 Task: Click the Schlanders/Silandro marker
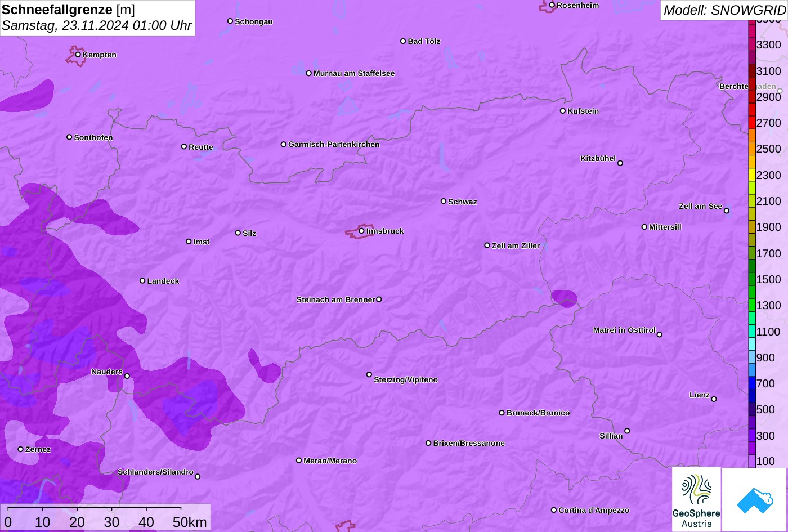point(198,476)
